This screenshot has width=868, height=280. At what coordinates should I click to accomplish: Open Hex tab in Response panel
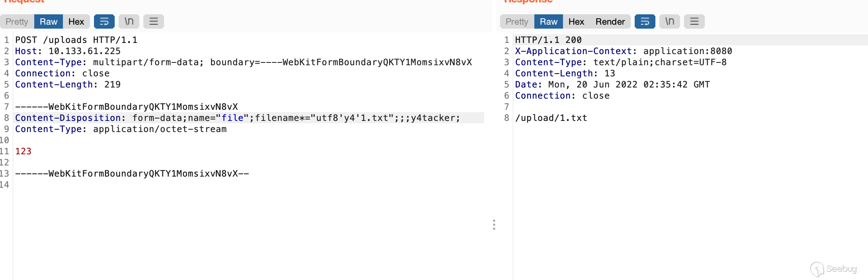(576, 21)
